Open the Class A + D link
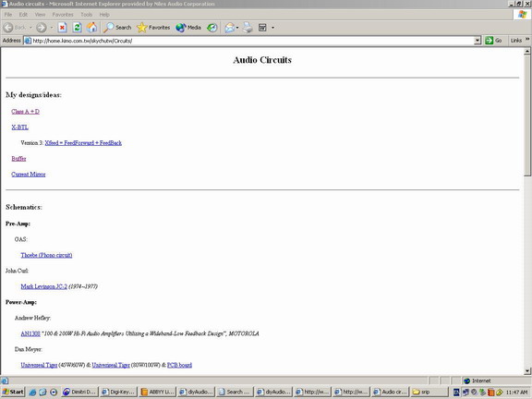The height and width of the screenshot is (399, 532). pos(26,111)
